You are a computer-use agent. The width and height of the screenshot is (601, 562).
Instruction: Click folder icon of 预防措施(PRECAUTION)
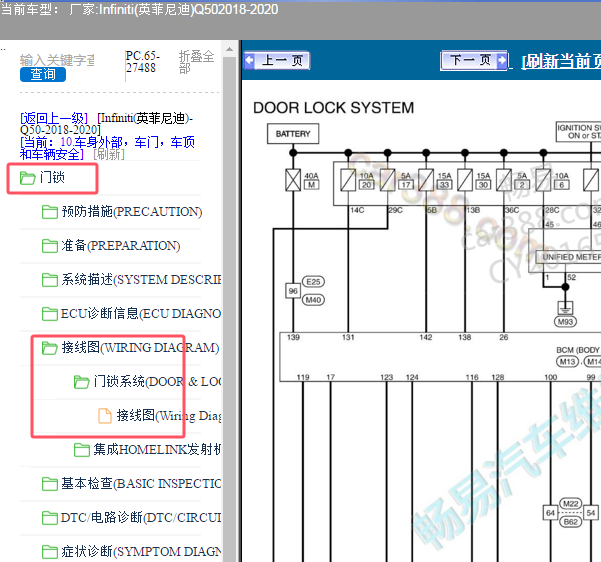tap(50, 212)
